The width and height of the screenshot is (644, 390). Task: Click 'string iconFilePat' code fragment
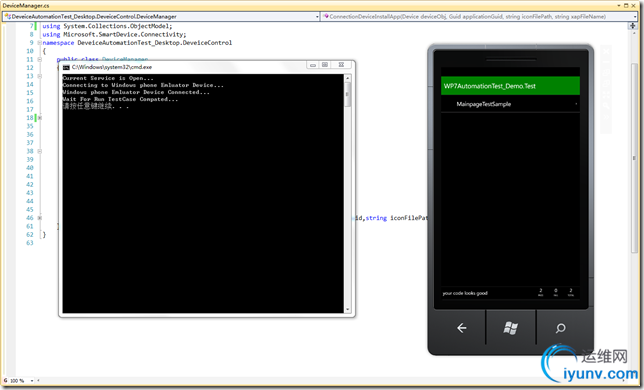point(397,218)
